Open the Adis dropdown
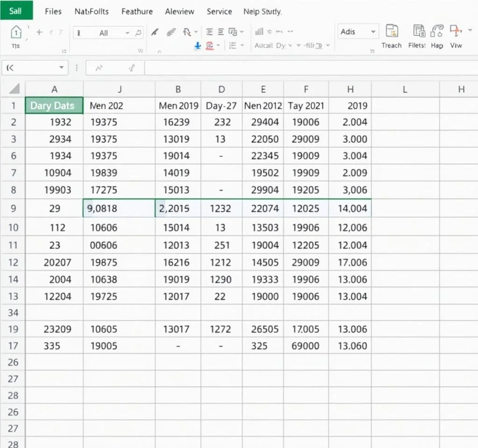This screenshot has width=478, height=448. click(x=373, y=32)
